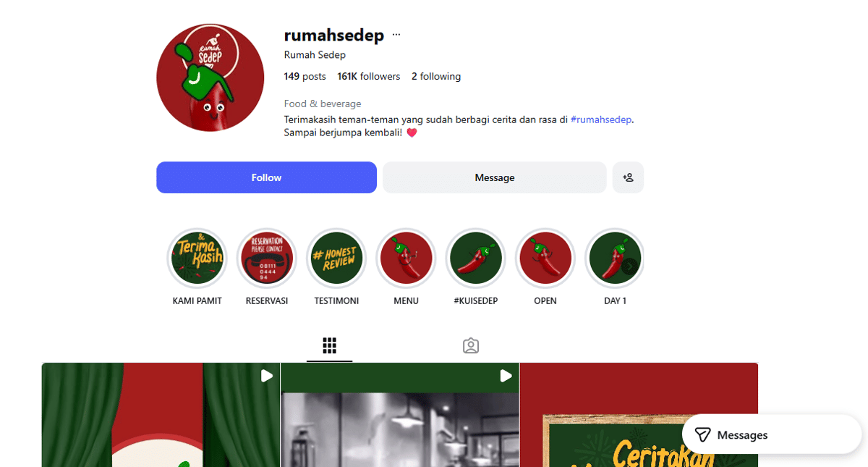Click the Message button
Viewport: 868px width, 467px height.
(x=495, y=177)
